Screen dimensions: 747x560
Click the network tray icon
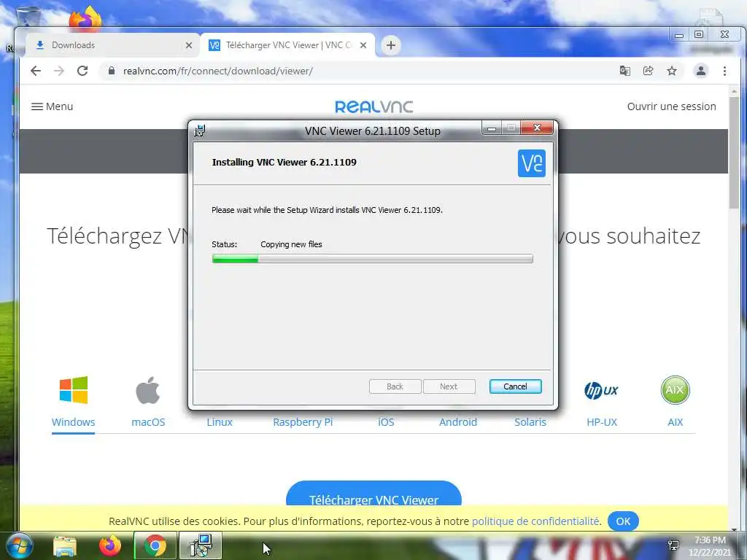673,545
